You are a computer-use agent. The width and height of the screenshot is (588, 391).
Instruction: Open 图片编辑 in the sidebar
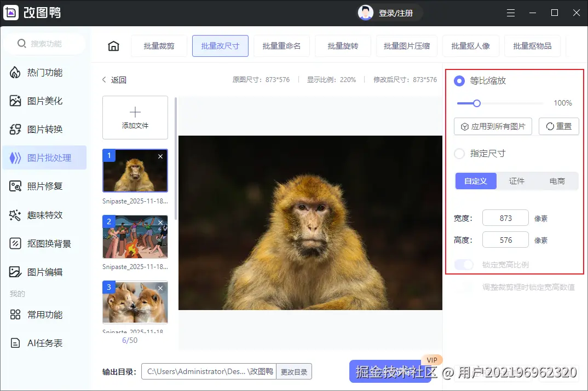tap(44, 272)
